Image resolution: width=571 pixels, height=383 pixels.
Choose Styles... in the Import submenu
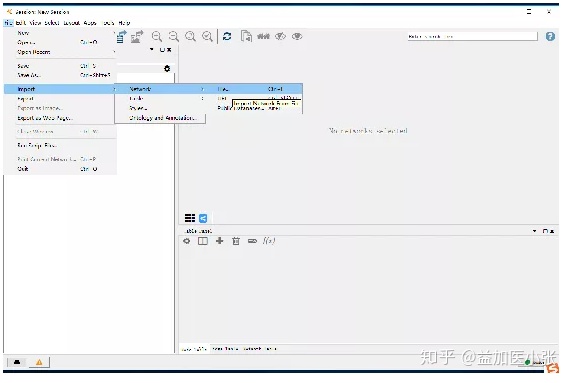(160, 108)
